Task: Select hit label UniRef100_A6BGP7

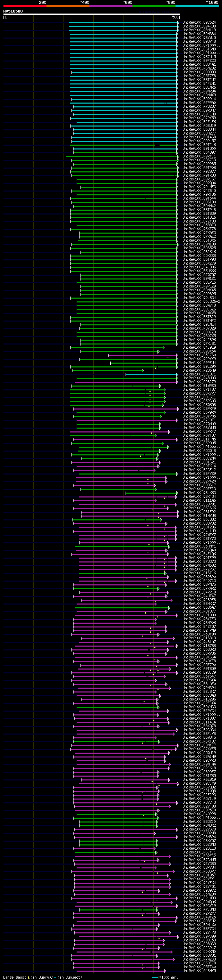Action: pos(199,871)
